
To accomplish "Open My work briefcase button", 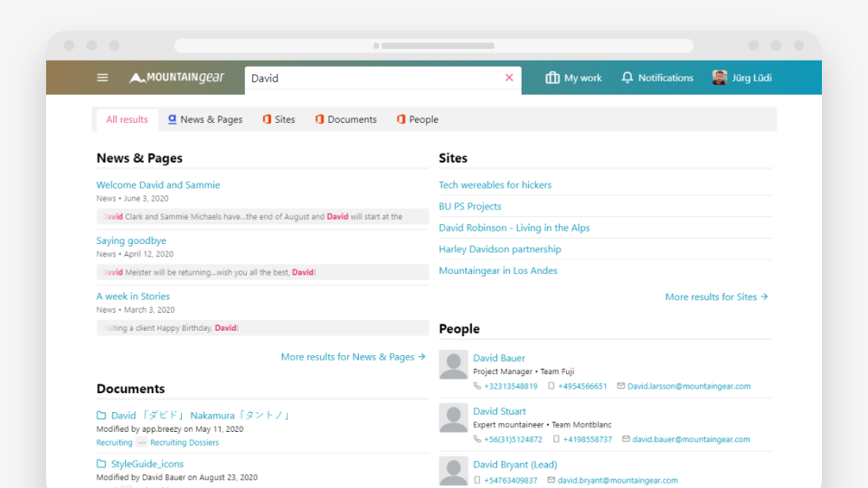I will coord(573,78).
